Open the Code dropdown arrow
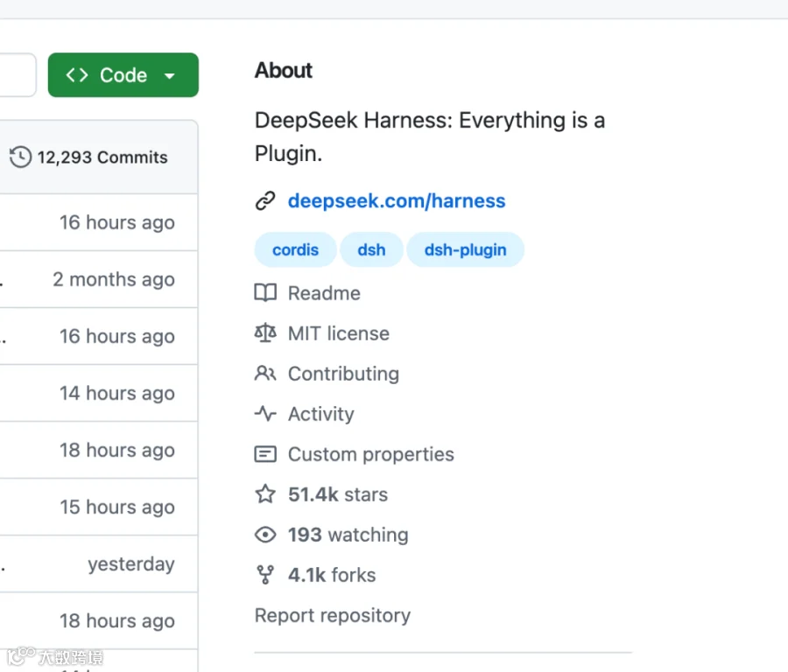 (170, 76)
